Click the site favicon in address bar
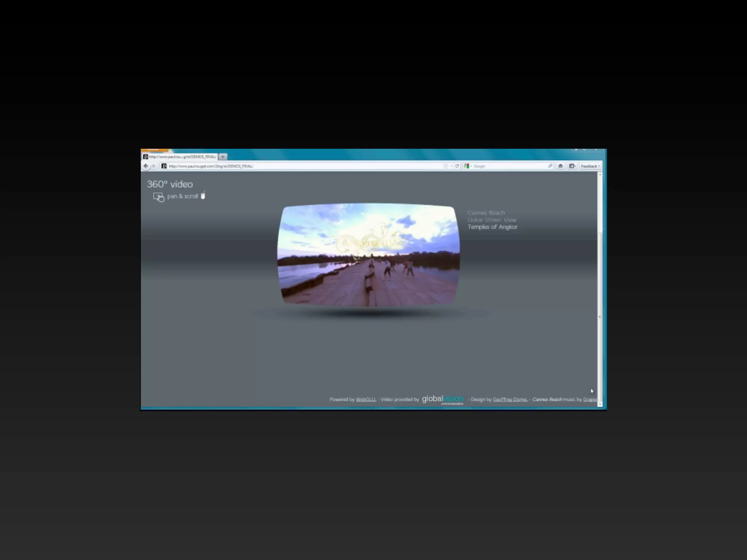 (x=164, y=166)
